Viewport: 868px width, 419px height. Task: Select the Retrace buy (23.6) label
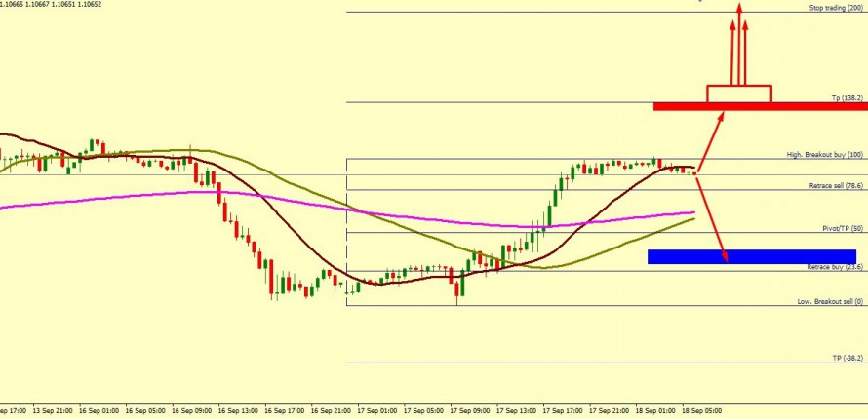pos(835,266)
